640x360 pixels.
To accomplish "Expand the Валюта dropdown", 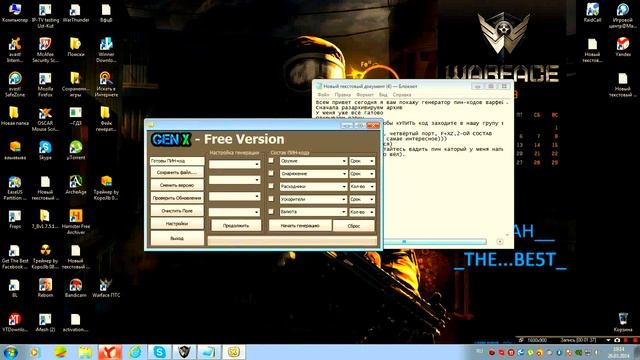I will [x=313, y=212].
